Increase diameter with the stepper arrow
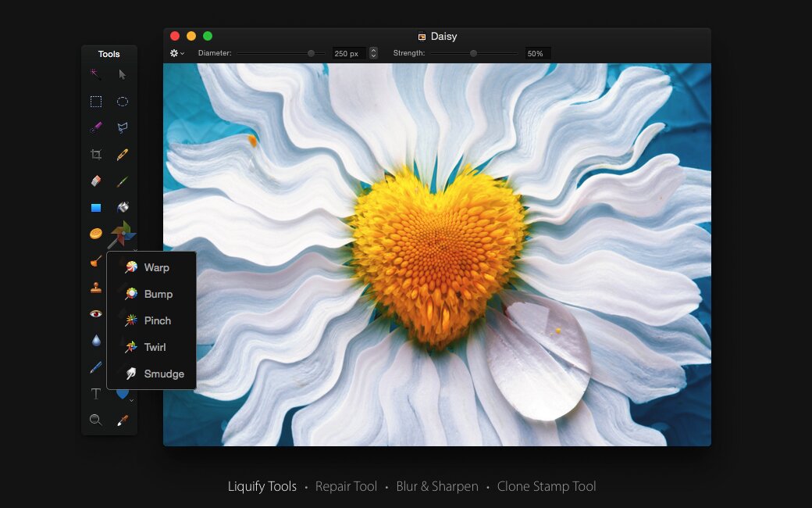The image size is (812, 508). tap(373, 50)
